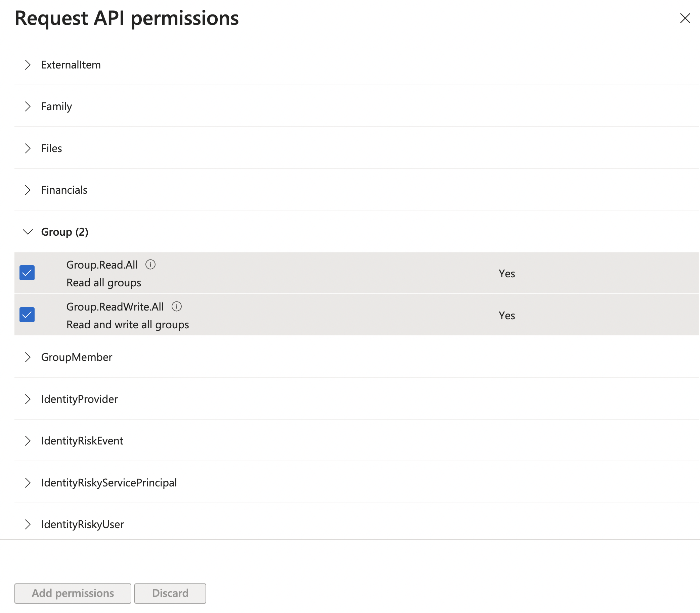Uncheck the Group.ReadWrite.All permission checkbox
The width and height of the screenshot is (700, 613).
click(x=27, y=314)
